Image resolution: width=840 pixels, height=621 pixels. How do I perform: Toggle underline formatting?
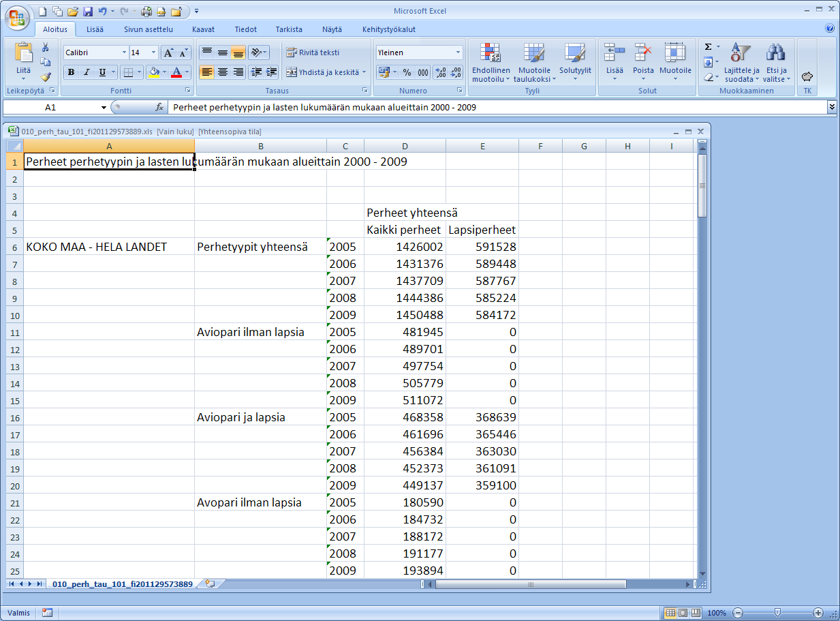tap(102, 72)
